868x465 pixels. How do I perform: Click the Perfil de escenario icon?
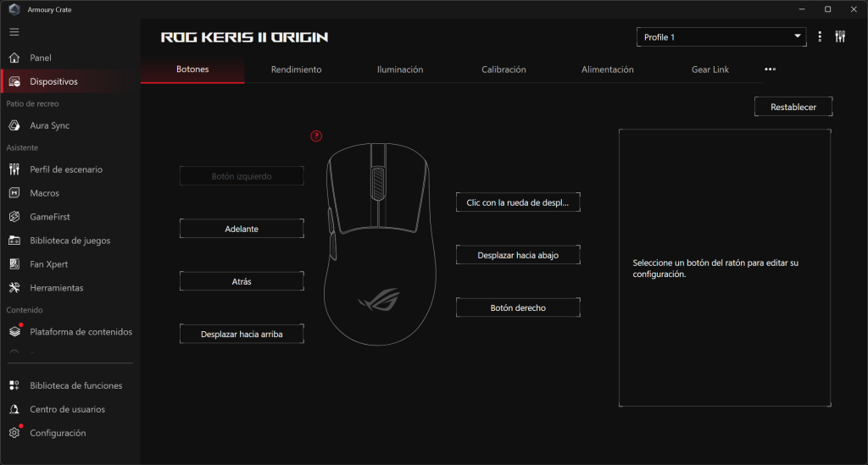14,169
